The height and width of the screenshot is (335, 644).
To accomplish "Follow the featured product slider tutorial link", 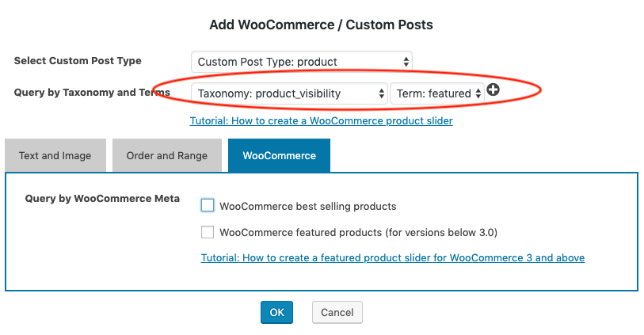I will tap(393, 258).
